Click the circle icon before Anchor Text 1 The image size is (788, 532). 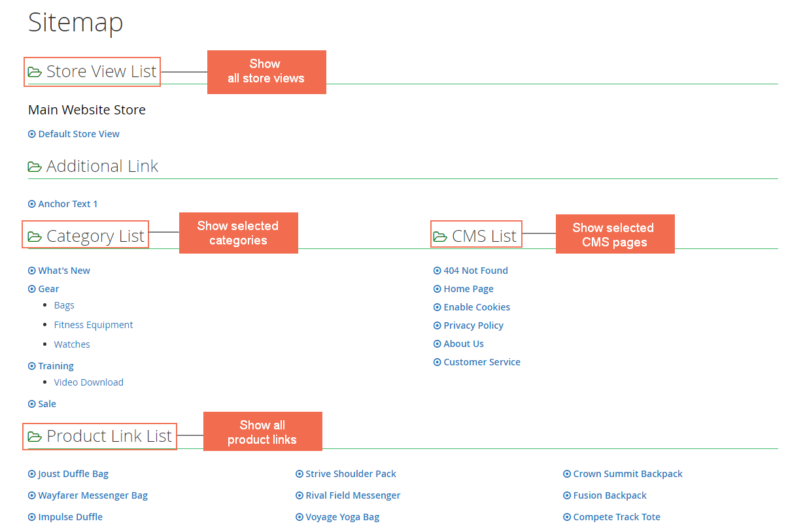(x=32, y=204)
